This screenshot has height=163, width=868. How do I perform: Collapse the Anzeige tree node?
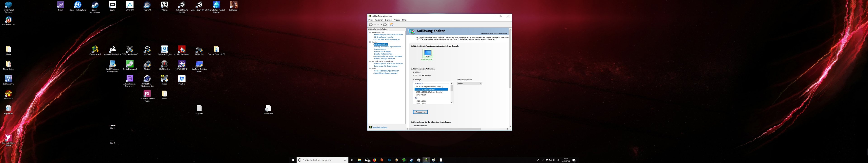(370, 42)
